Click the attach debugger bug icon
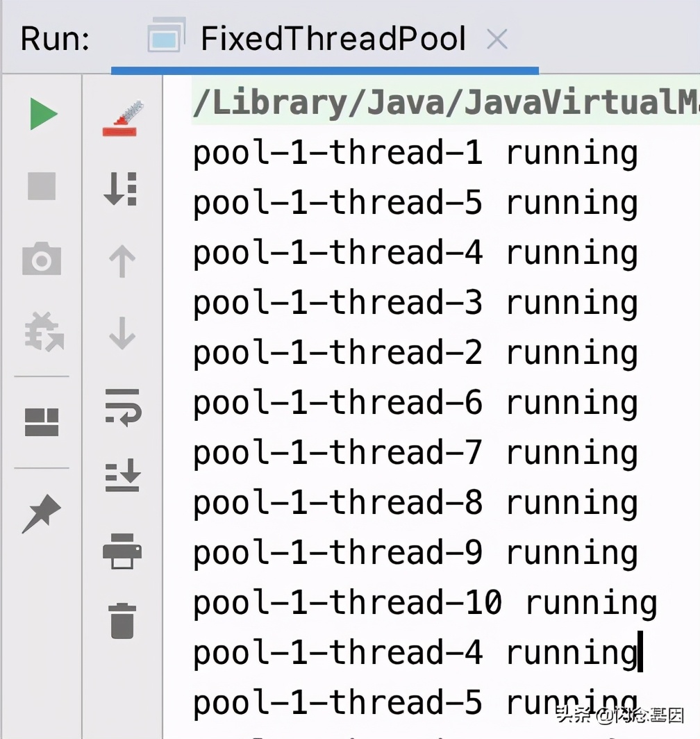This screenshot has height=739, width=700. click(x=43, y=332)
